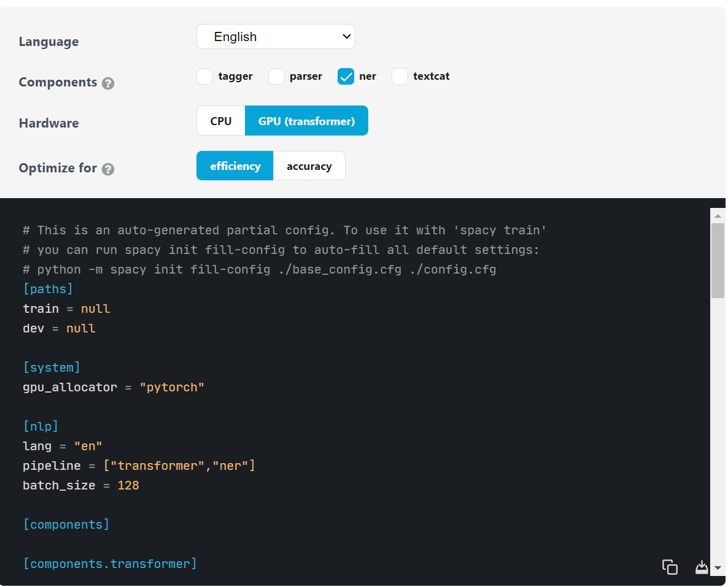Enable the tagger component checkbox
Viewport: 728px width, 587px height.
pyautogui.click(x=205, y=77)
